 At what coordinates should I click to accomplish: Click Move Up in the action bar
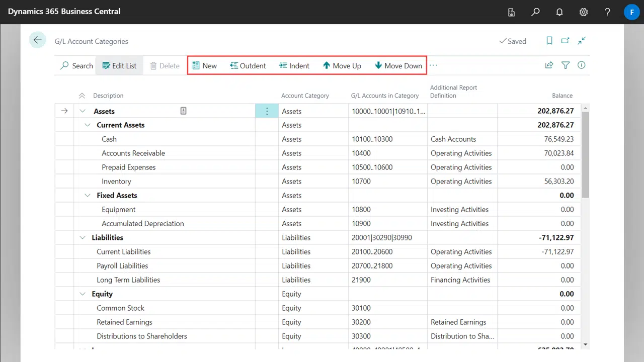tap(342, 66)
